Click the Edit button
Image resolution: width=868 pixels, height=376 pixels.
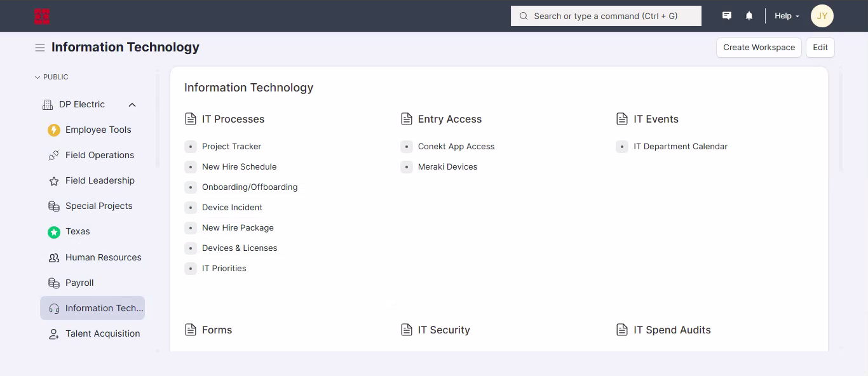coord(820,48)
